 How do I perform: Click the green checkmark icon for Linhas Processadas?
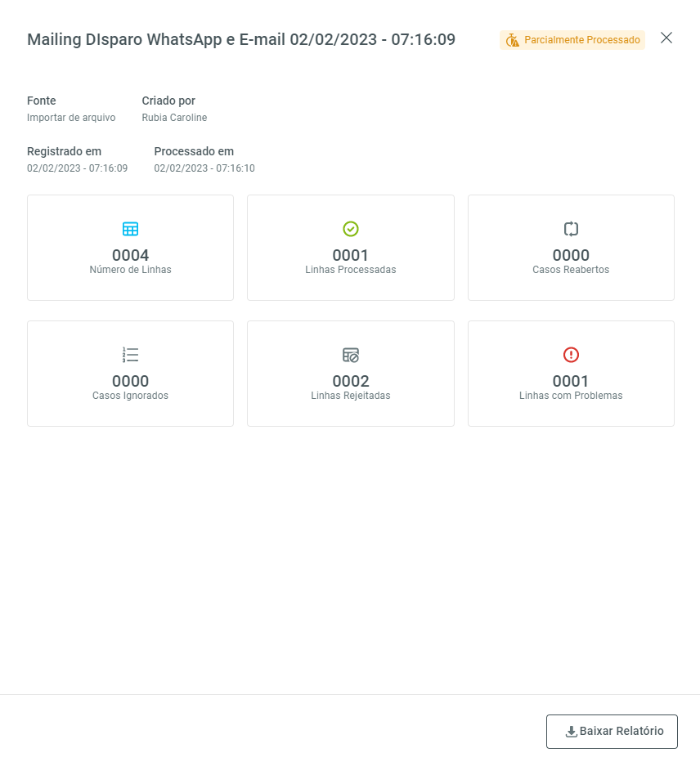[351, 229]
